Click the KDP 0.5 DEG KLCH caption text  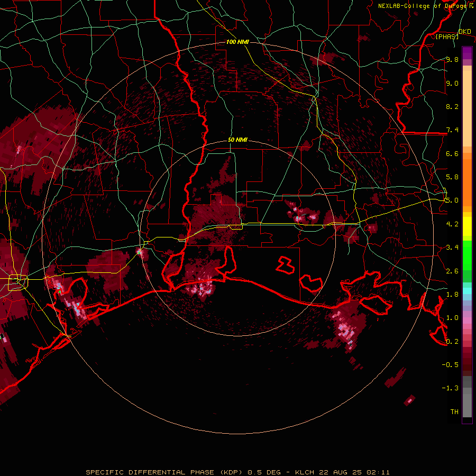(237, 472)
